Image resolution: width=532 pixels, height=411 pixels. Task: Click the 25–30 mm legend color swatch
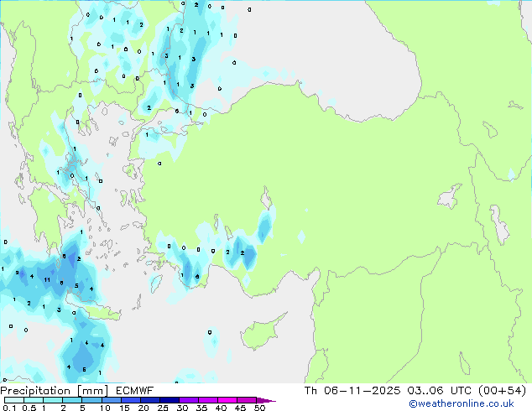point(169,400)
